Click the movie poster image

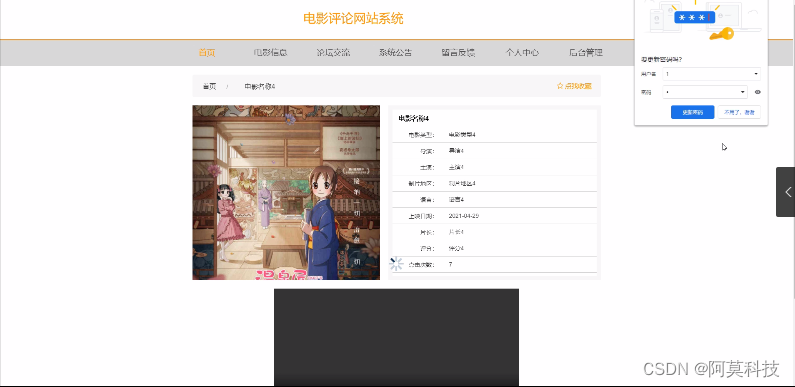(286, 192)
